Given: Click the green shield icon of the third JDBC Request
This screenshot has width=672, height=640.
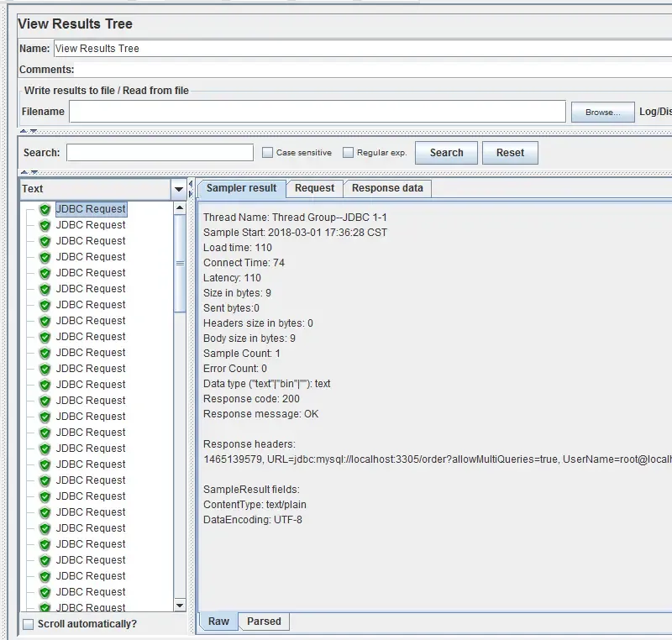Looking at the screenshot, I should pyautogui.click(x=45, y=241).
